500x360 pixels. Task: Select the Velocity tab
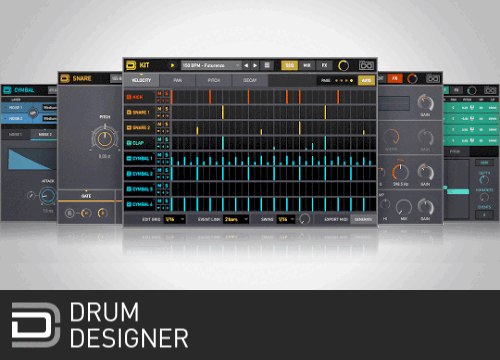141,80
